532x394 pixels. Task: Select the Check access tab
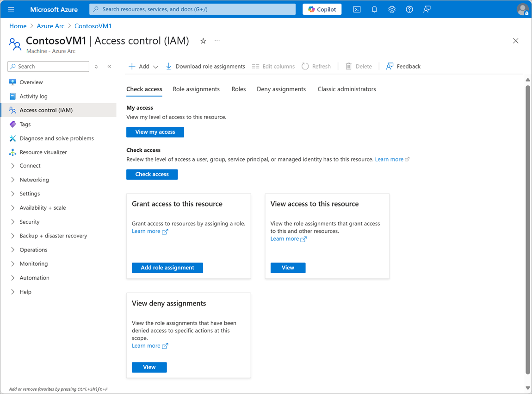[144, 89]
